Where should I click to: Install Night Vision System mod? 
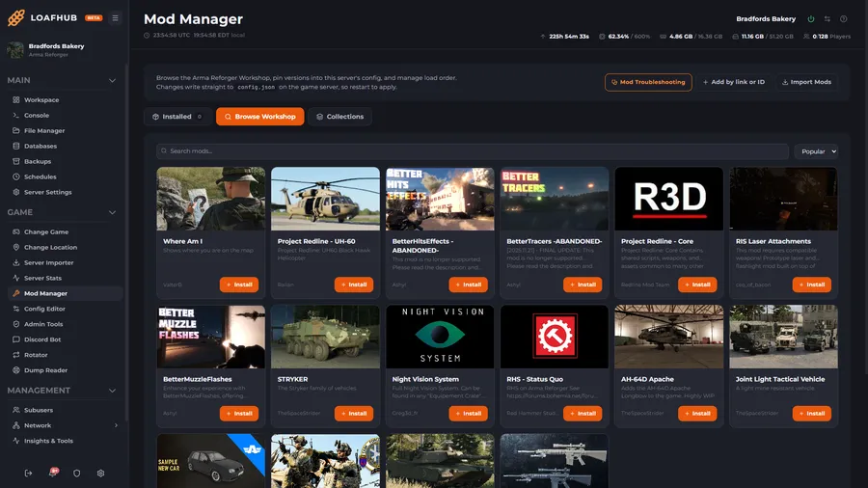tap(469, 414)
